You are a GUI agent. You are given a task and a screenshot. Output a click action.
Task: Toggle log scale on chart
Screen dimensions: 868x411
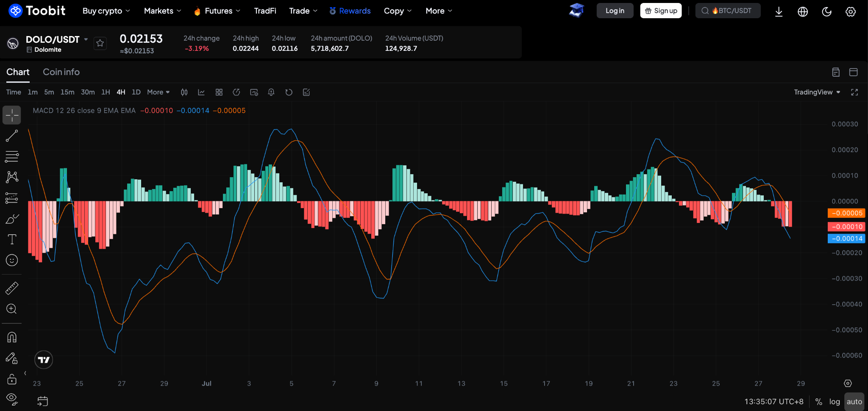[x=835, y=402]
